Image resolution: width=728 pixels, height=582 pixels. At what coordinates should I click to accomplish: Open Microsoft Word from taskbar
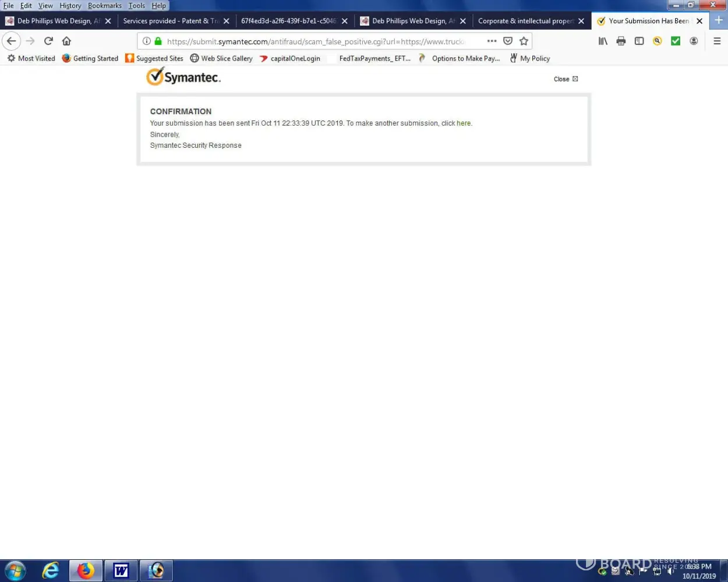coord(121,570)
